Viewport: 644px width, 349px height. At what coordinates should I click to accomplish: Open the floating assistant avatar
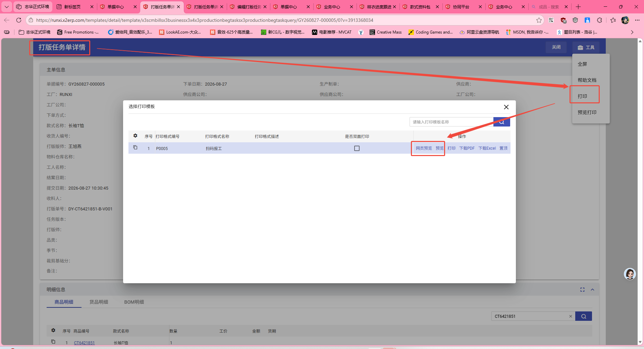(x=630, y=274)
